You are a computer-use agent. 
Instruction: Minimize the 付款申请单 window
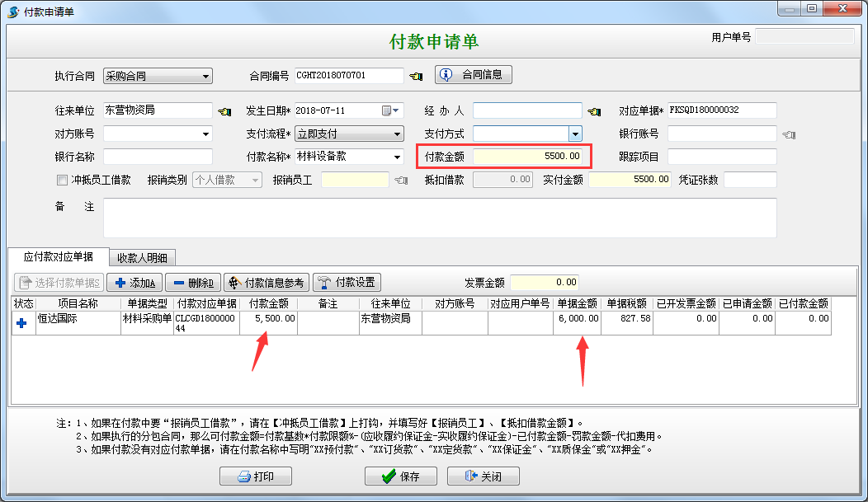coord(789,9)
